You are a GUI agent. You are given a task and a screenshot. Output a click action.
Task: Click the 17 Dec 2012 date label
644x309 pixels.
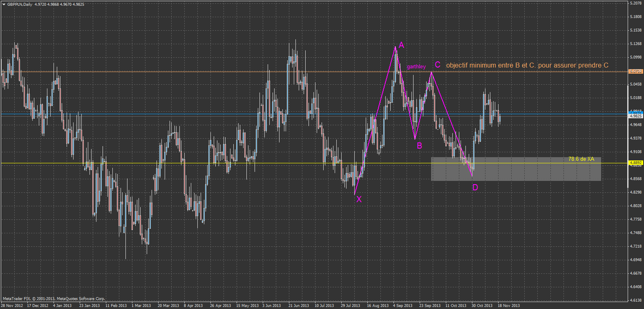[38, 306]
